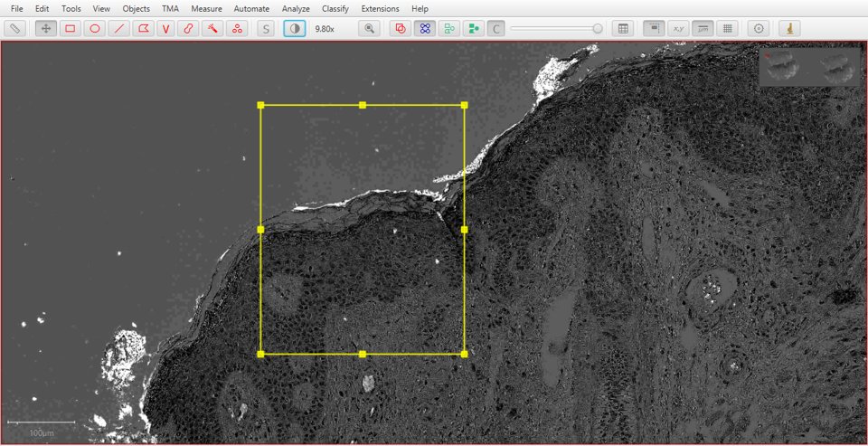Toggle the analysis pane ruler icon

coord(15,28)
